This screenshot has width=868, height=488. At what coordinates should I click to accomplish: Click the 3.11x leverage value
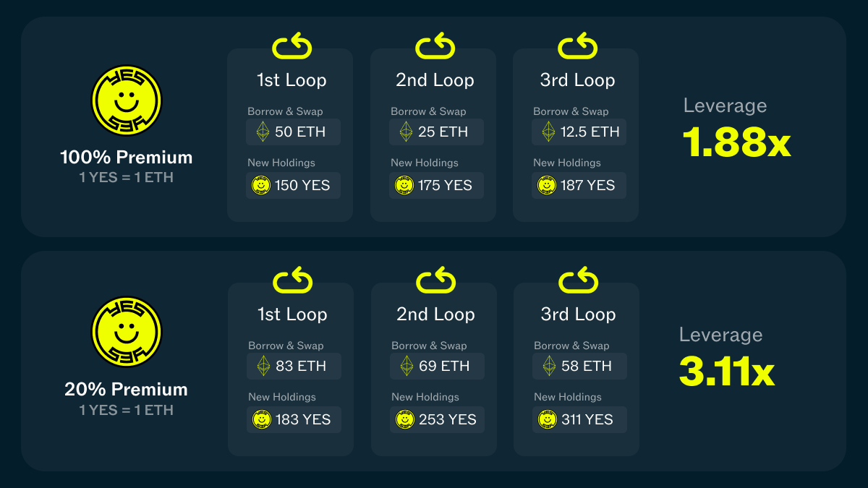click(x=727, y=372)
